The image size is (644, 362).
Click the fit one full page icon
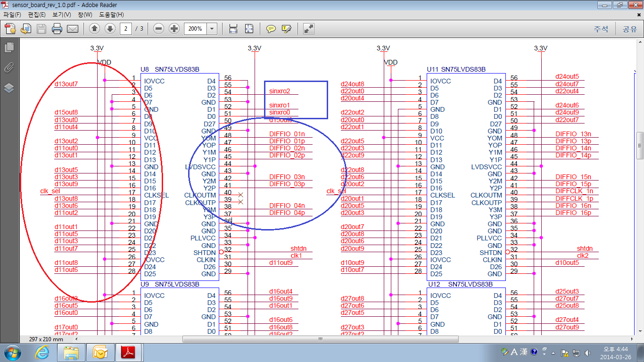pos(249,29)
